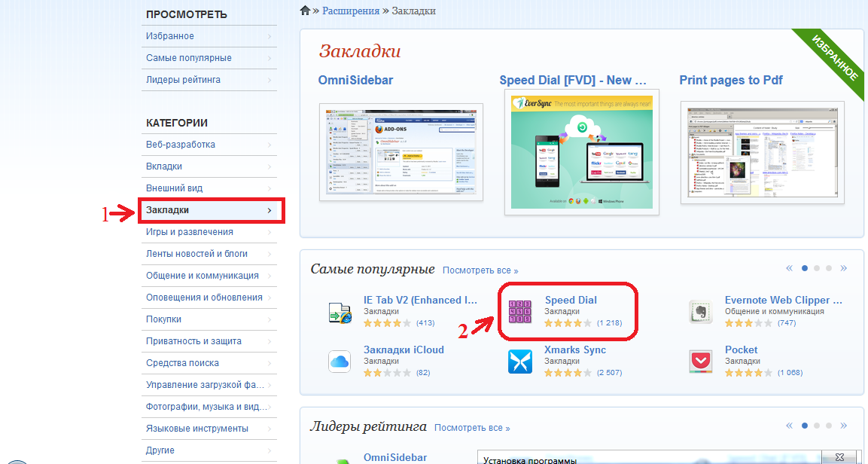Click IE Tab V2 review count (413)
Viewport: 868px width, 464px height.
point(425,323)
